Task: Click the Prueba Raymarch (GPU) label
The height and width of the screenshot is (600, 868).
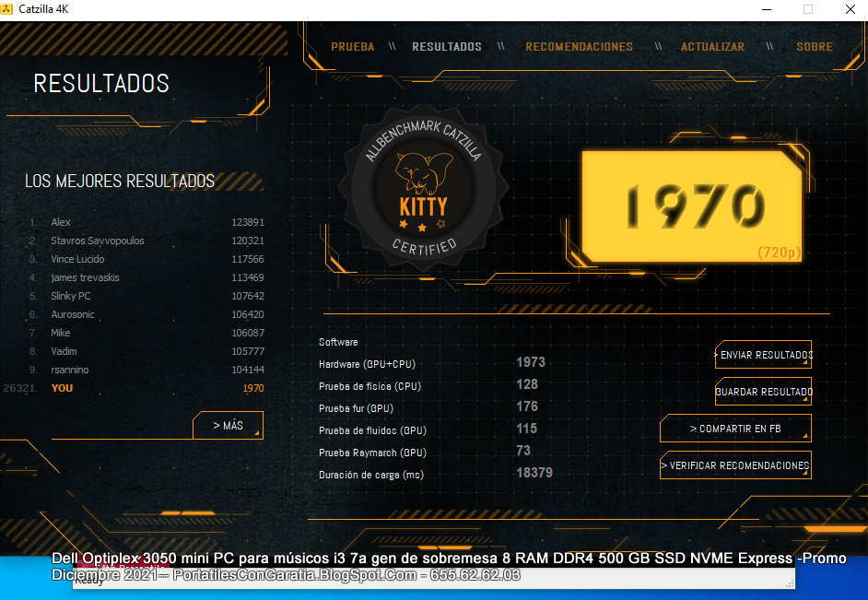Action: coord(372,453)
